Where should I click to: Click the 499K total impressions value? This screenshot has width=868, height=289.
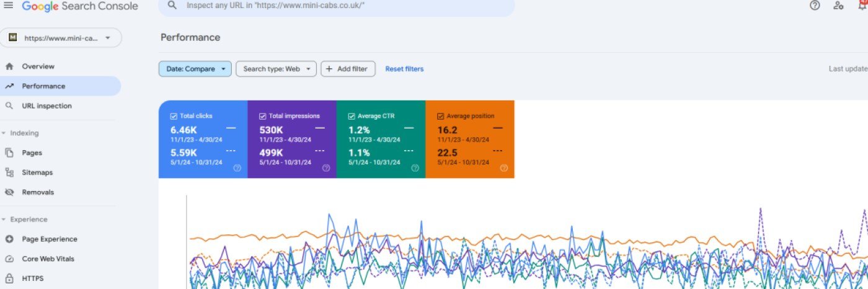[x=272, y=153]
